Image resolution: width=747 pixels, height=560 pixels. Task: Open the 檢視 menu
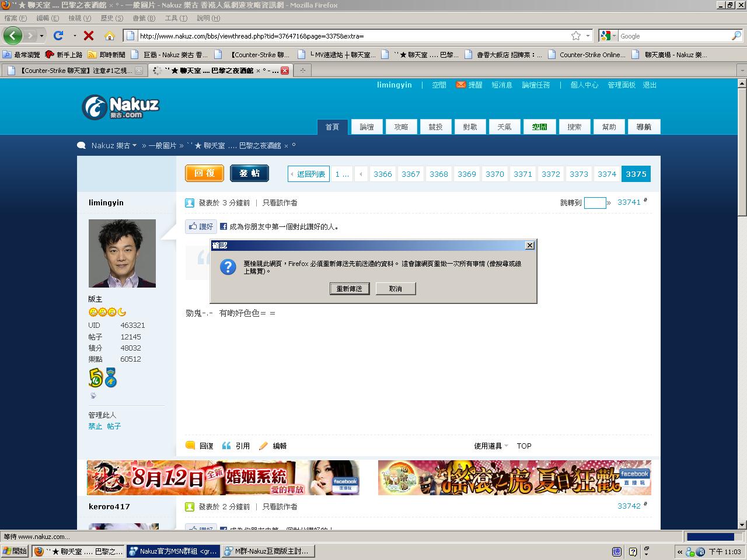click(x=79, y=18)
